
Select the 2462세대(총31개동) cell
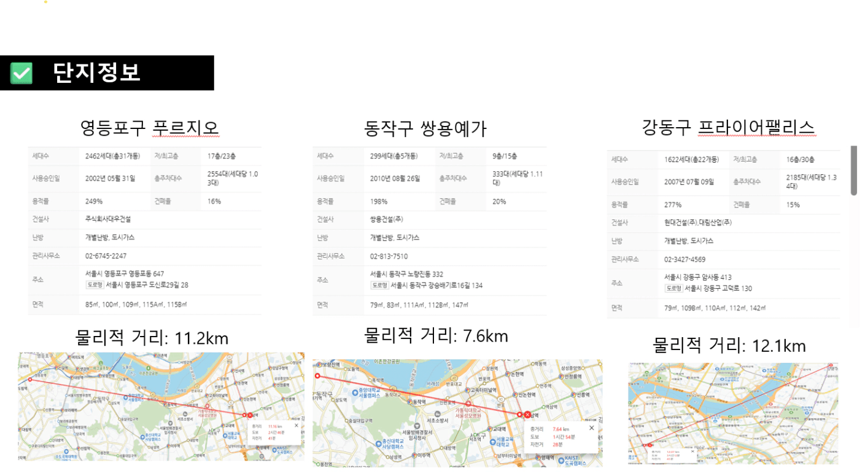[112, 156]
